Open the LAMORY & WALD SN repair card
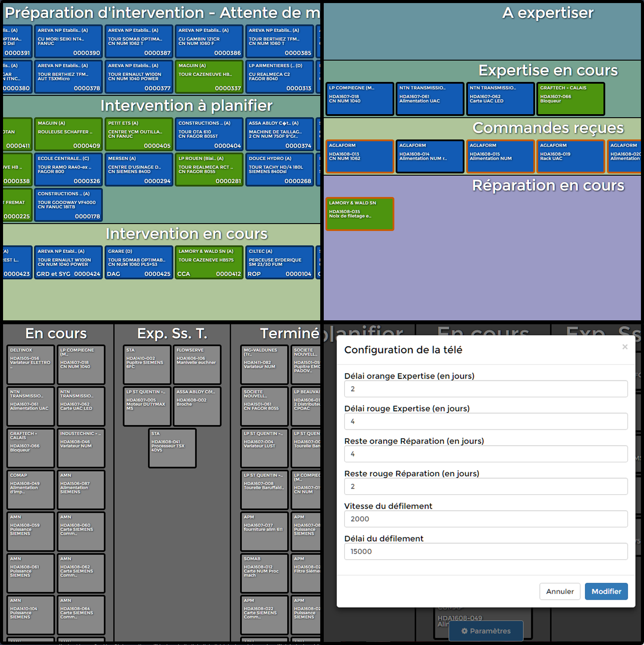Screen dimensions: 644x645 (359, 214)
